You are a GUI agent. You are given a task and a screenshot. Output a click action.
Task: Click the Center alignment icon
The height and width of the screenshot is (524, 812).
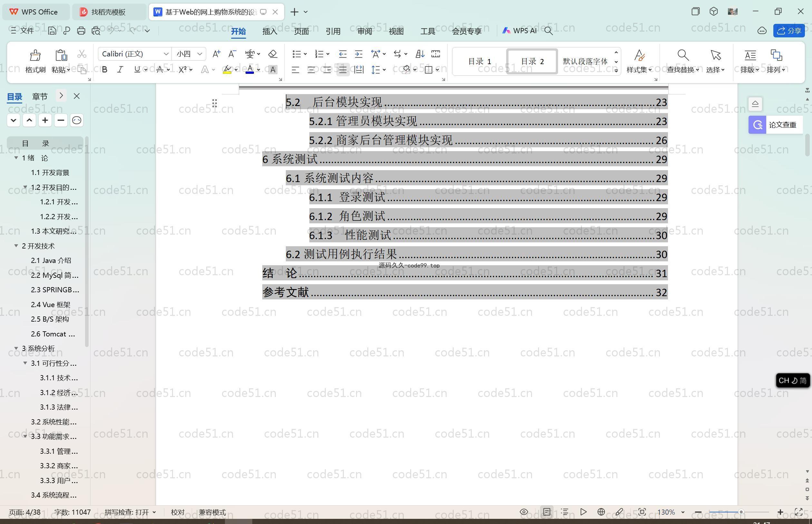pos(311,70)
